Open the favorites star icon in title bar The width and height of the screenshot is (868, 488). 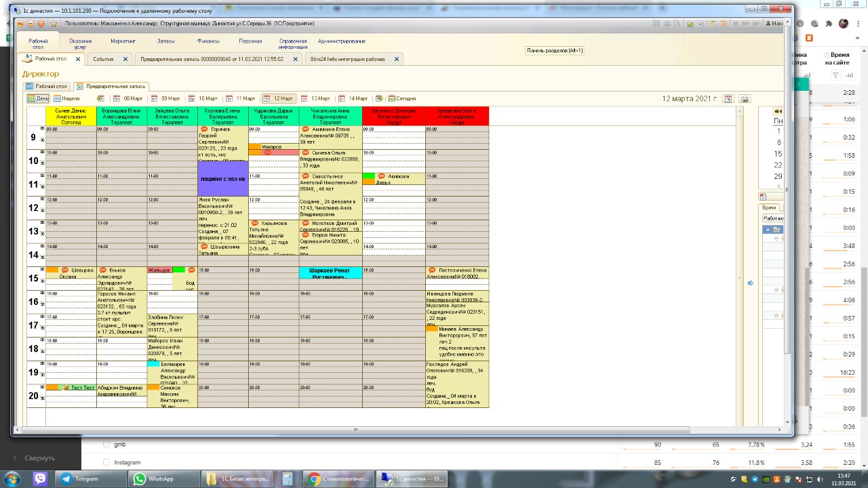tap(690, 24)
